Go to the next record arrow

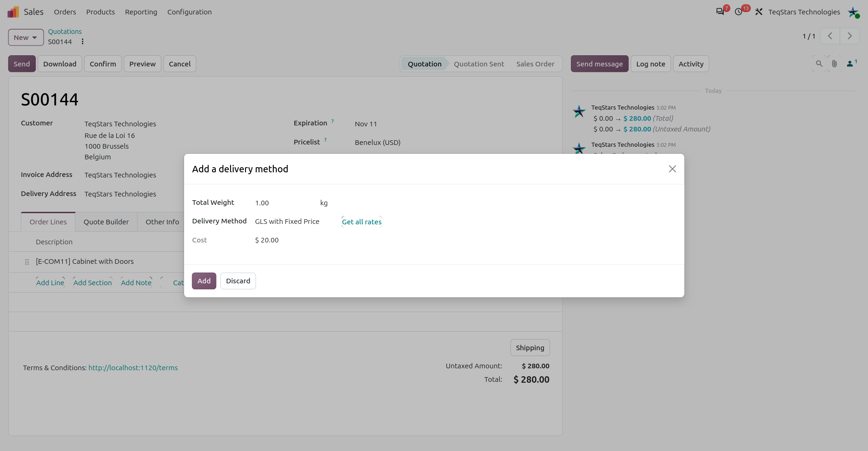click(x=850, y=36)
